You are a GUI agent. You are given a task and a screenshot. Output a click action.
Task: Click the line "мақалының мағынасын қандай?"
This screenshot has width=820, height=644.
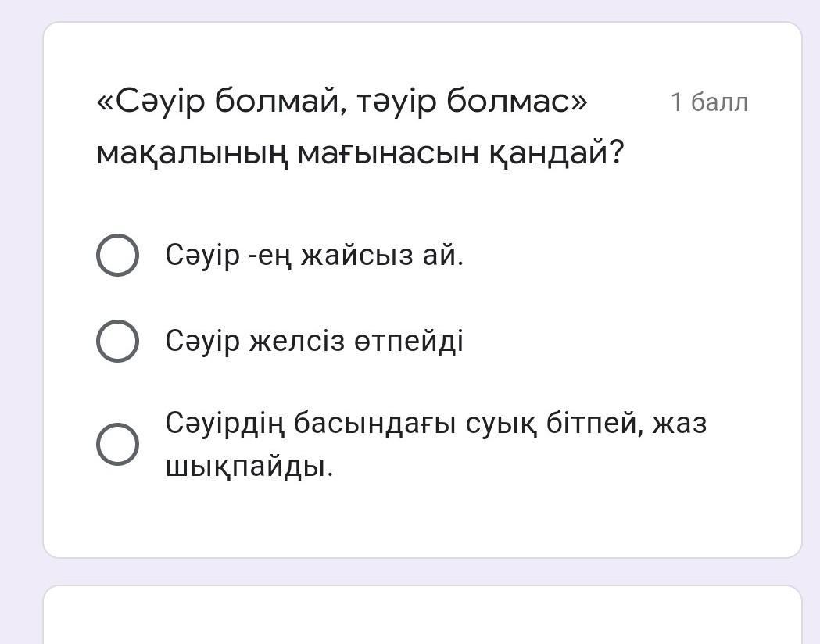(x=360, y=152)
